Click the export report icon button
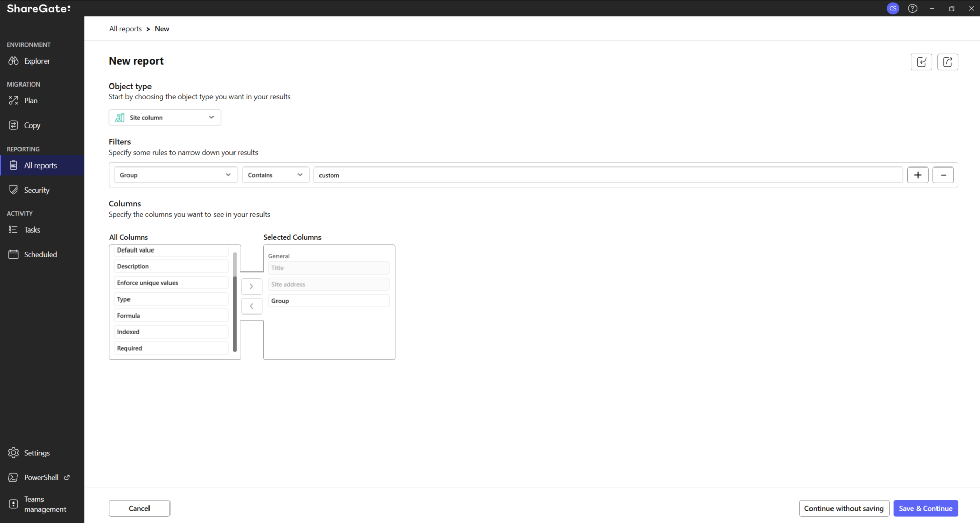The image size is (980, 523). pyautogui.click(x=947, y=62)
